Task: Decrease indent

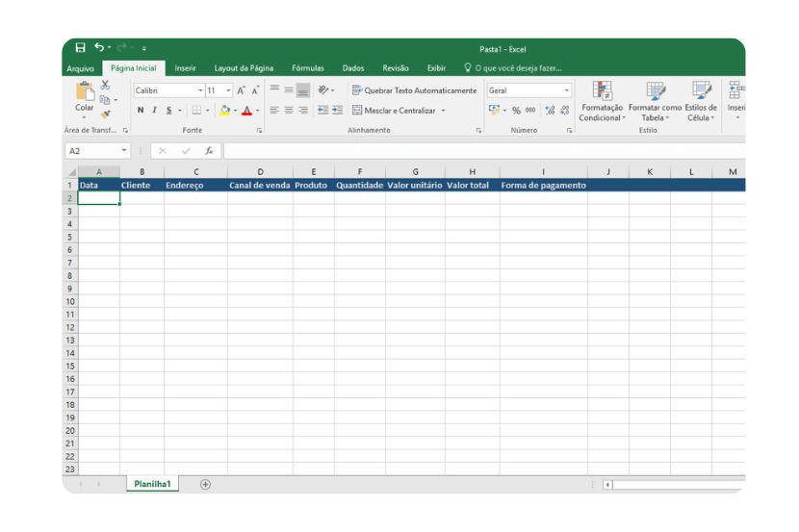Action: point(323,111)
